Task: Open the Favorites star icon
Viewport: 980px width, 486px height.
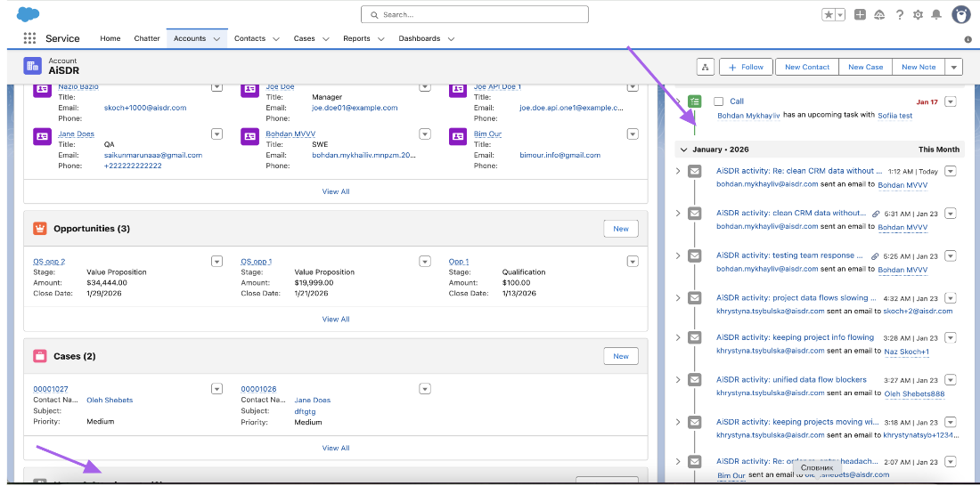Action: [x=829, y=15]
